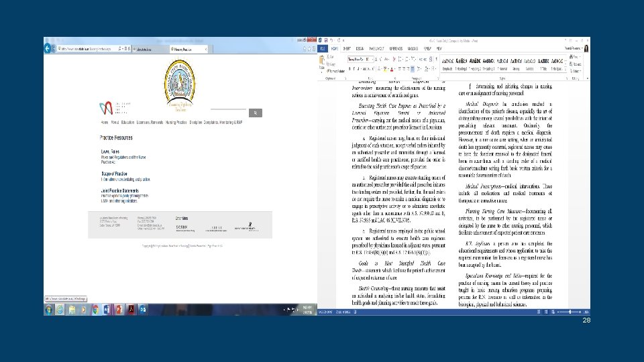The height and width of the screenshot is (362, 644).
Task: Open File Explorer folder icon on taskbar
Action: 72,310
